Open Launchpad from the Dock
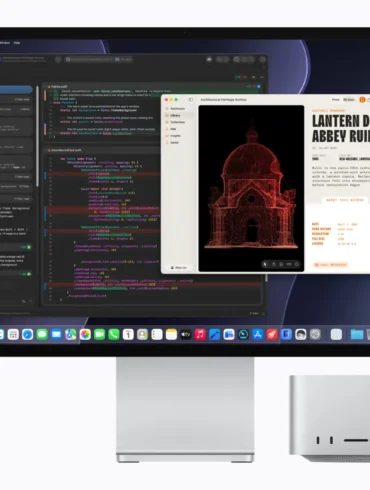The width and height of the screenshot is (370, 490). tap(13, 334)
